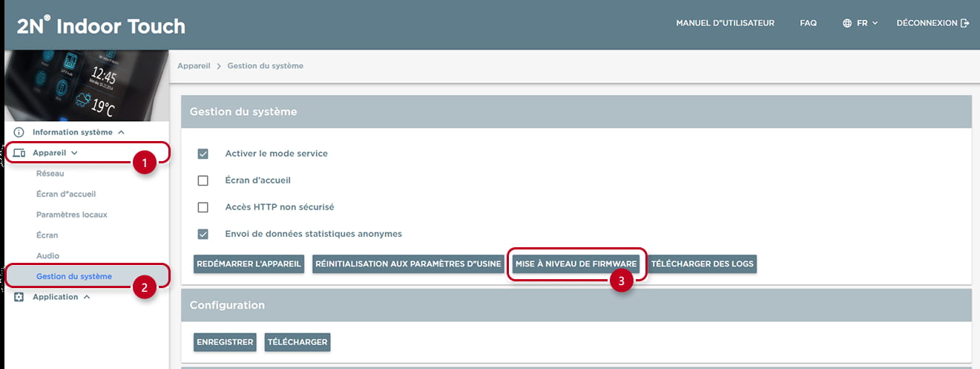Open the Réseau menu item
980x369 pixels.
(x=50, y=174)
